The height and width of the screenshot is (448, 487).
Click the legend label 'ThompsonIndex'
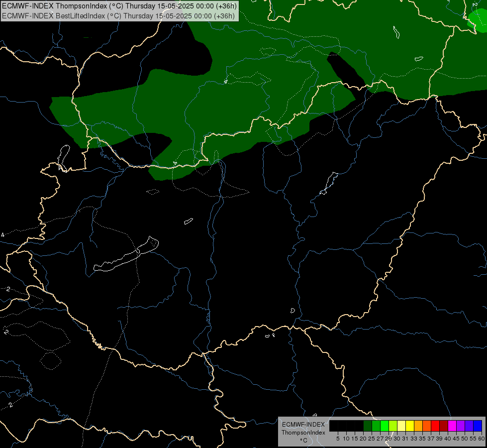(x=303, y=433)
